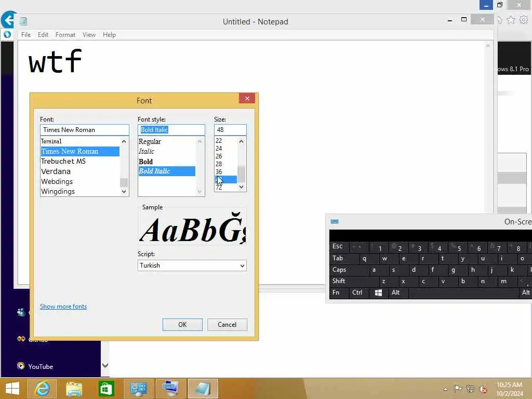
Task: Click OK in the Font dialog
Action: 182,324
